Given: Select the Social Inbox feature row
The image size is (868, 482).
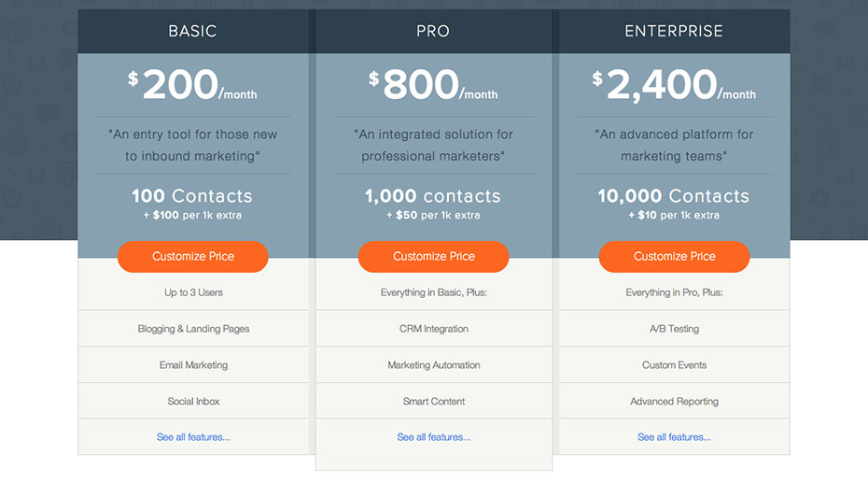Looking at the screenshot, I should (x=193, y=402).
